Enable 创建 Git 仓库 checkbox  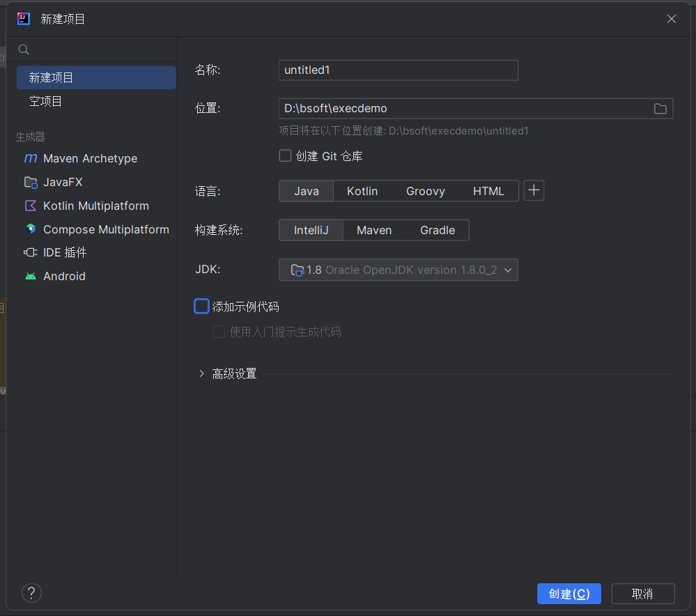coord(285,156)
